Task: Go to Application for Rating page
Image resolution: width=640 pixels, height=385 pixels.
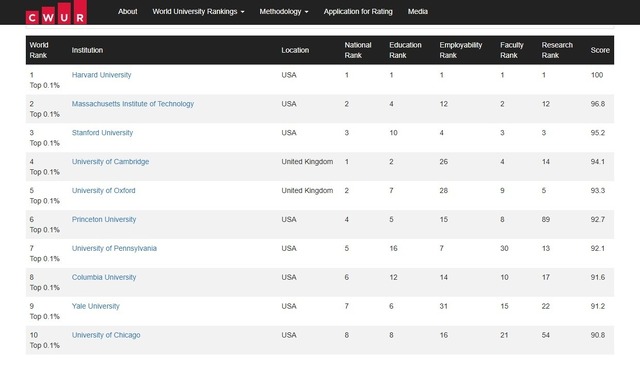Action: click(x=358, y=11)
